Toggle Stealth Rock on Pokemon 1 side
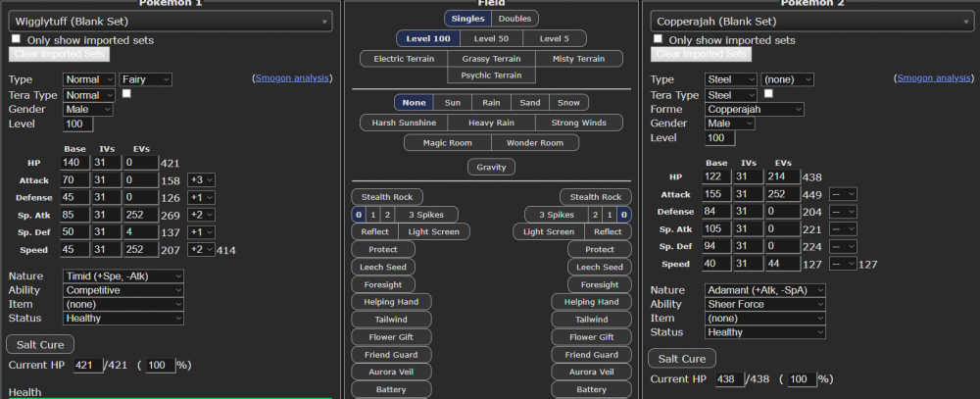This screenshot has width=980, height=399. (387, 197)
